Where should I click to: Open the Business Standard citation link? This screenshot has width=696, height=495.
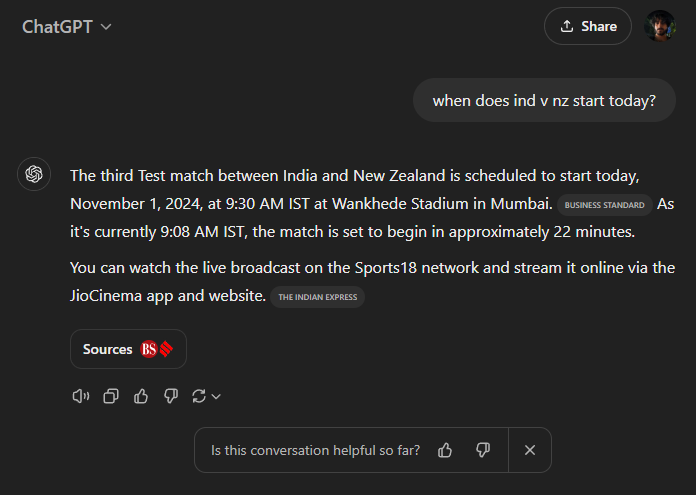(604, 205)
